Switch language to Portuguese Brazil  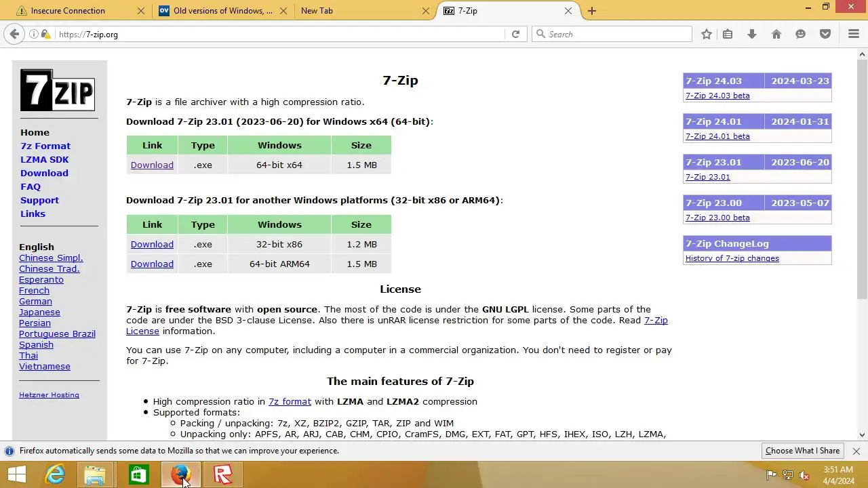pos(57,333)
